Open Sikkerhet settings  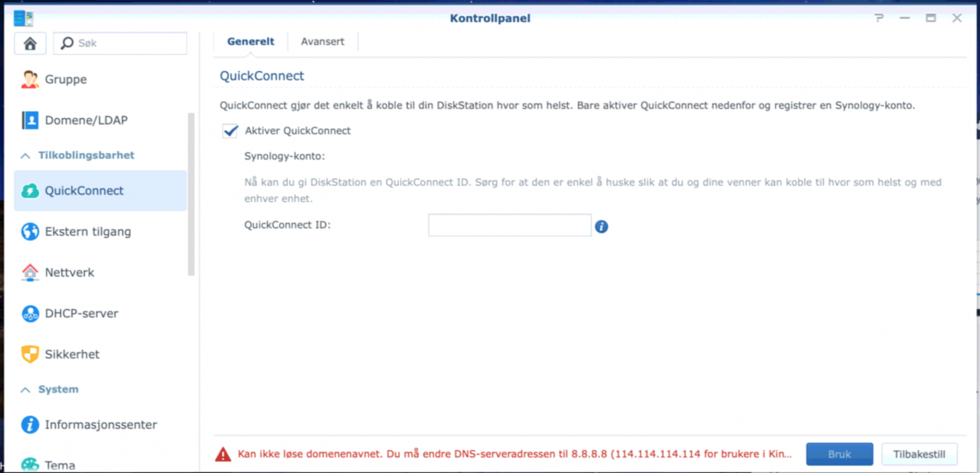100,354
